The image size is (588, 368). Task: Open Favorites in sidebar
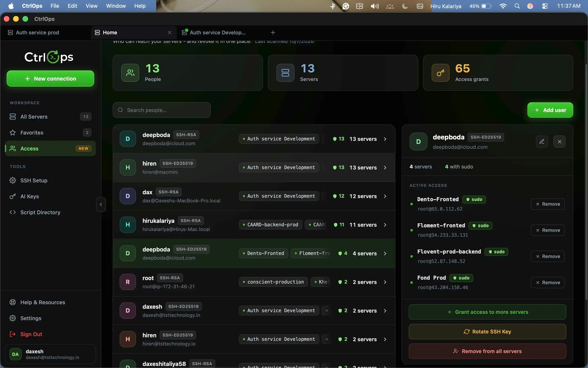click(50, 133)
